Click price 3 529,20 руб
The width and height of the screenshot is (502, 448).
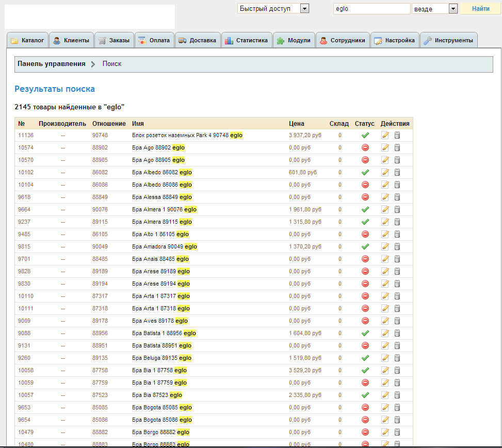click(305, 371)
